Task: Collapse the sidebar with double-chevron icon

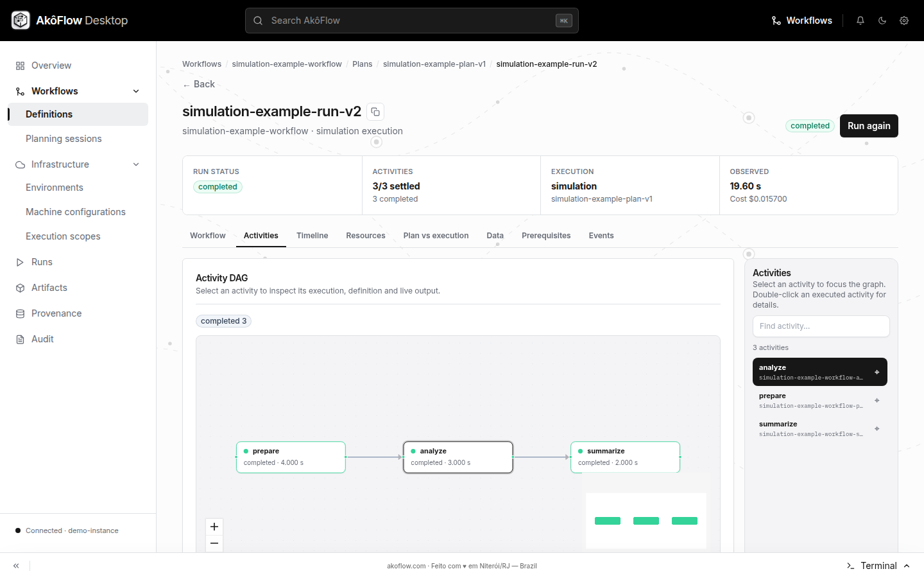Action: 16,566
